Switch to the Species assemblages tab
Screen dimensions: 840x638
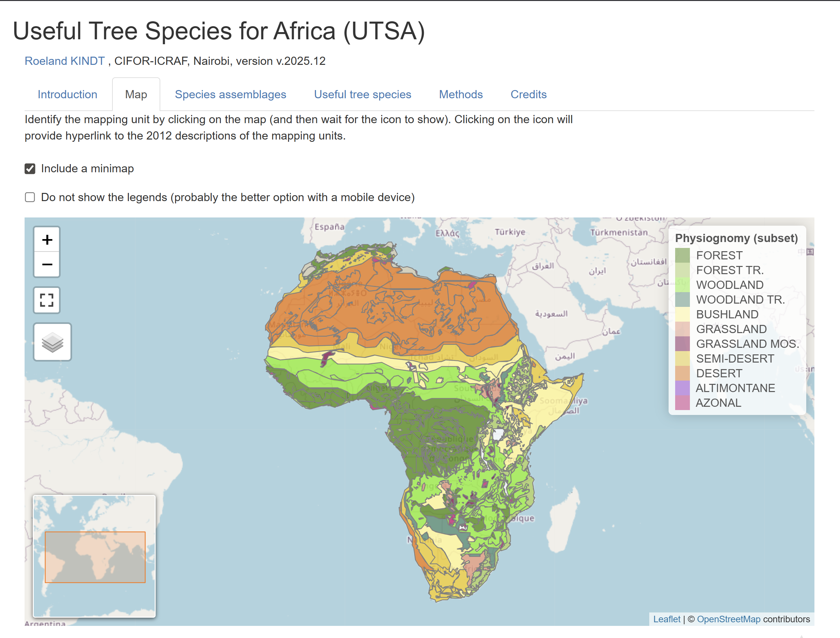click(x=230, y=94)
